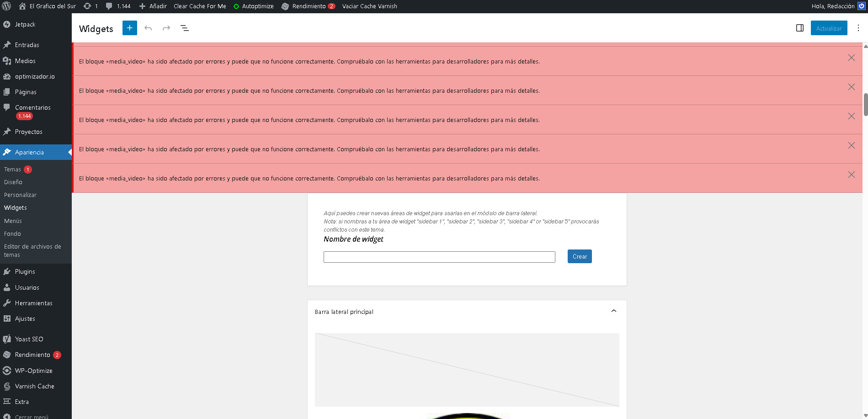Focus the Nombre de widget text field
Viewport: 868px width, 419px height.
point(439,257)
